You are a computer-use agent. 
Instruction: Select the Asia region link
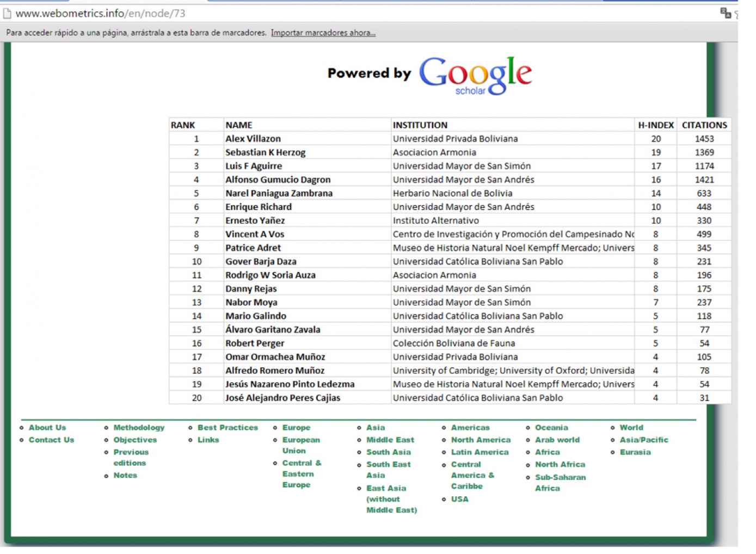[x=376, y=428]
